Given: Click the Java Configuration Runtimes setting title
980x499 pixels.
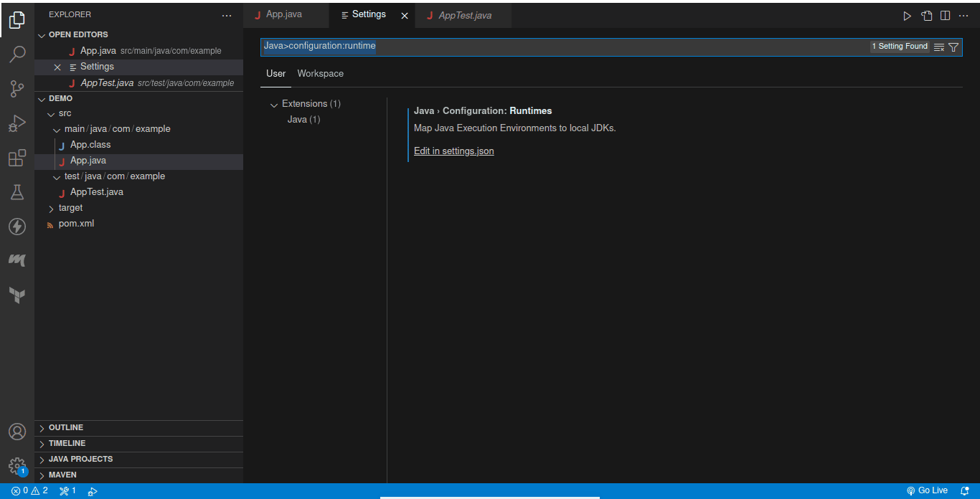Looking at the screenshot, I should click(x=483, y=111).
